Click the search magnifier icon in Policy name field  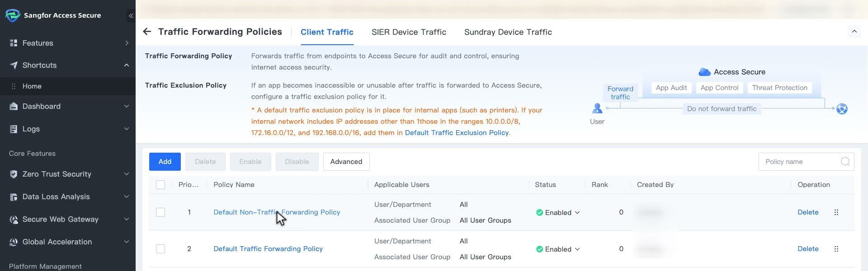click(x=845, y=162)
